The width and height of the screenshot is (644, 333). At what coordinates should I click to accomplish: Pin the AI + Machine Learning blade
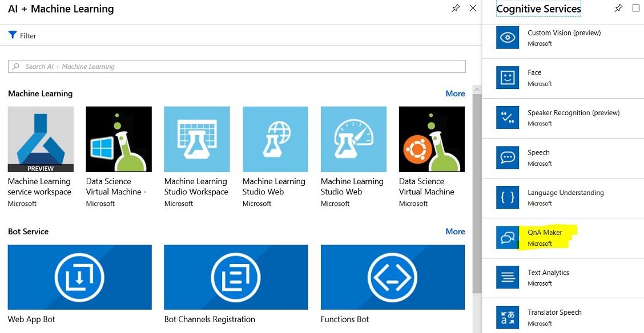pos(456,8)
